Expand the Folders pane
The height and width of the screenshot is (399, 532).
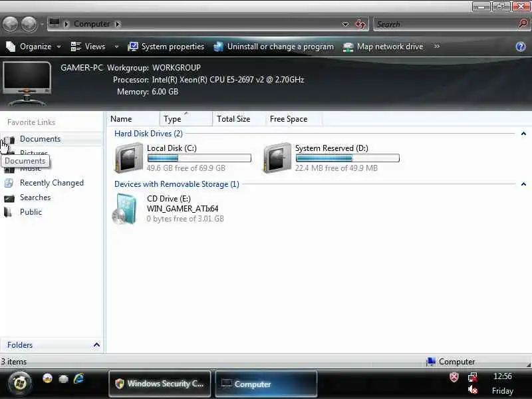[x=52, y=345]
